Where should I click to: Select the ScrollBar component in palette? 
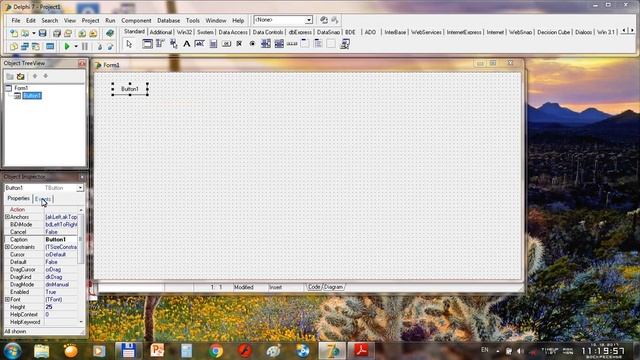292,44
